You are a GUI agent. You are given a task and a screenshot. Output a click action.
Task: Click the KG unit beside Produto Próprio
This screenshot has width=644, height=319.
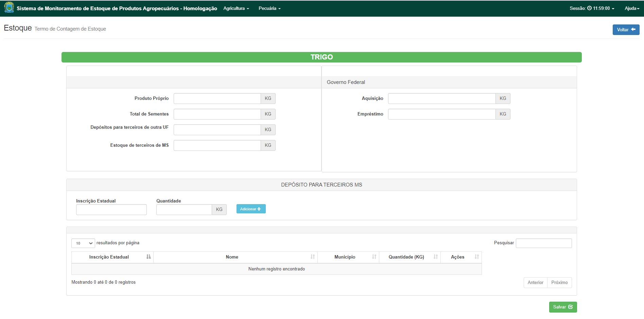point(268,99)
